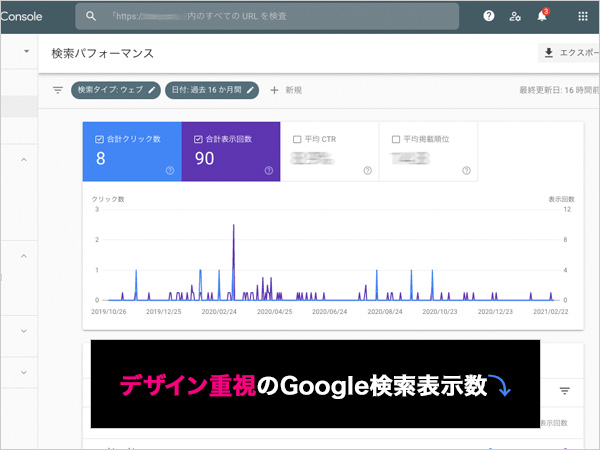Image resolution: width=600 pixels, height=450 pixels.
Task: Expand the third sidebar down chevron
Action: click(x=24, y=331)
